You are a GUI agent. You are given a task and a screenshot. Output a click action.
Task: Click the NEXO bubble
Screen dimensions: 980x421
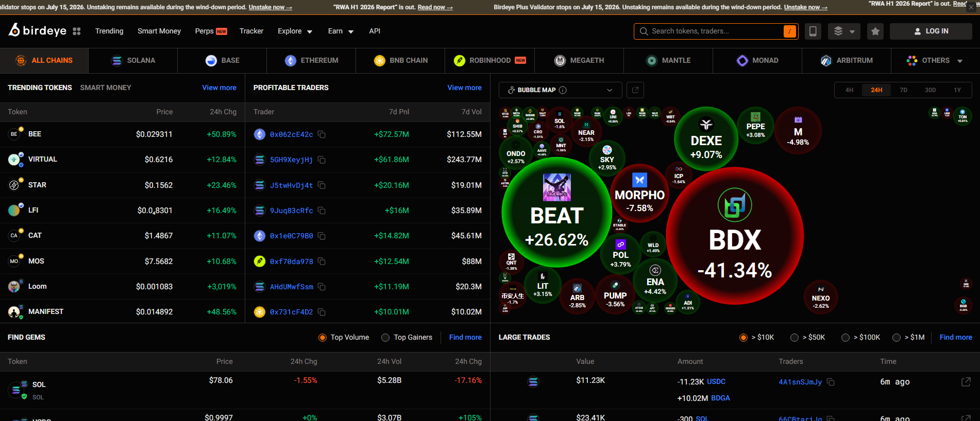click(821, 297)
